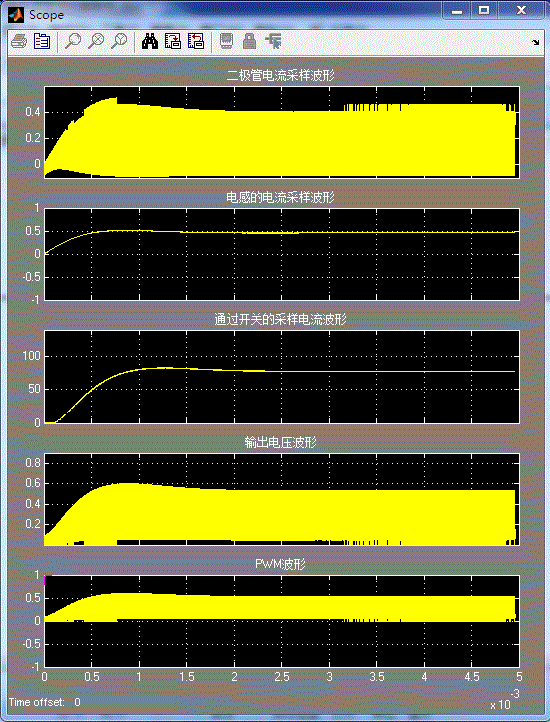Open the scope Parameters dialog icon
Screen dimensions: 550x722
42,42
